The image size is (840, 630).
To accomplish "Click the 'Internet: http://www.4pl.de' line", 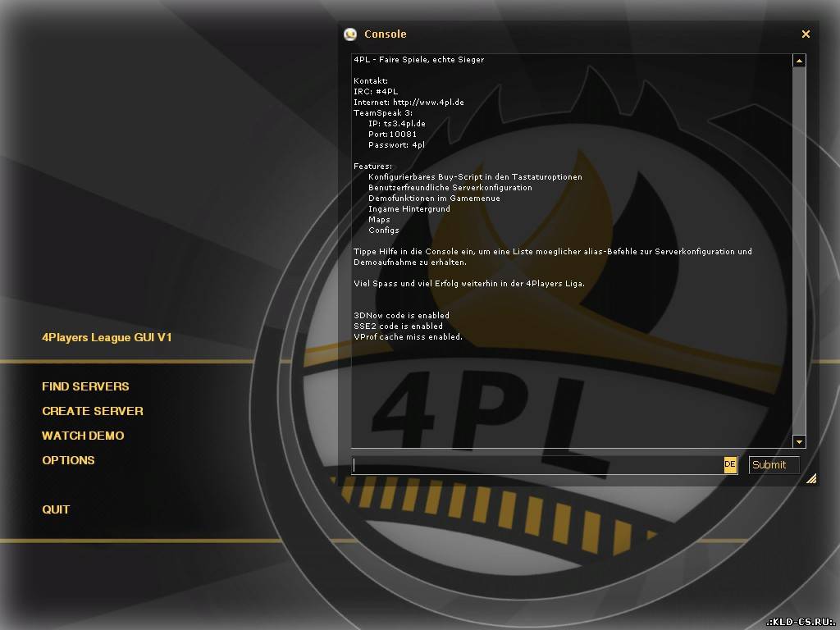I will coord(409,103).
